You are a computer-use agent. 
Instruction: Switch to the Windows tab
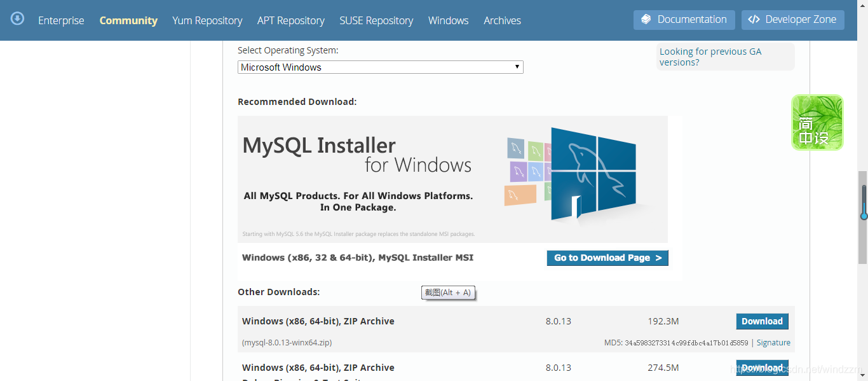click(x=449, y=20)
